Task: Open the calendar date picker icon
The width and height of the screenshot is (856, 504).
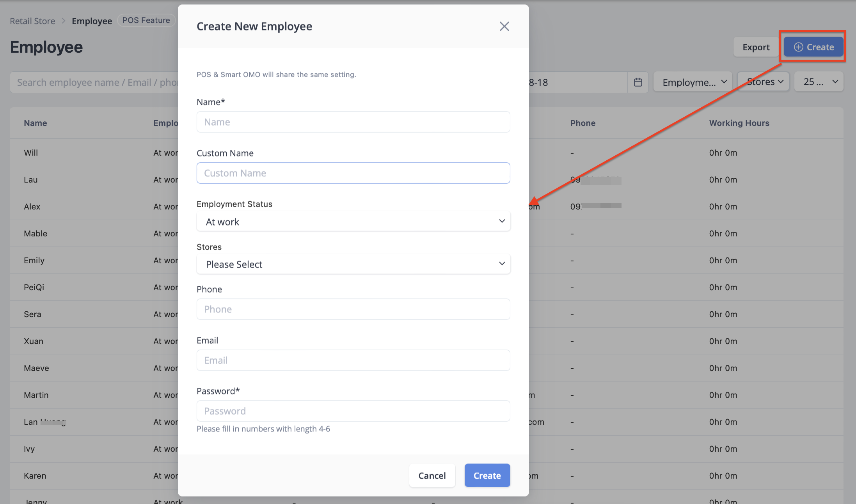Action: (x=638, y=82)
